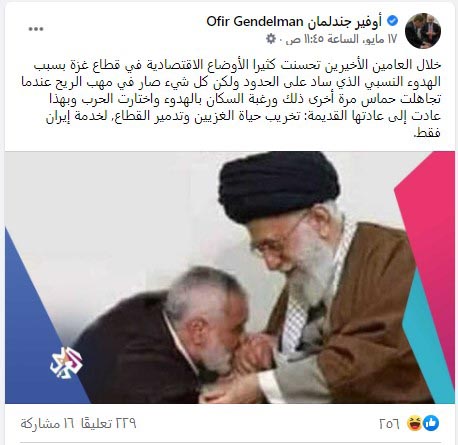Click the privacy gear icon near the timestamp
Screen dimensions: 458x445
pos(271,39)
